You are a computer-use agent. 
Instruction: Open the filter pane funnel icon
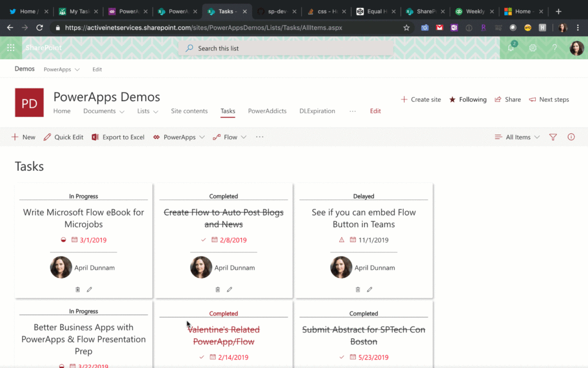(x=553, y=137)
